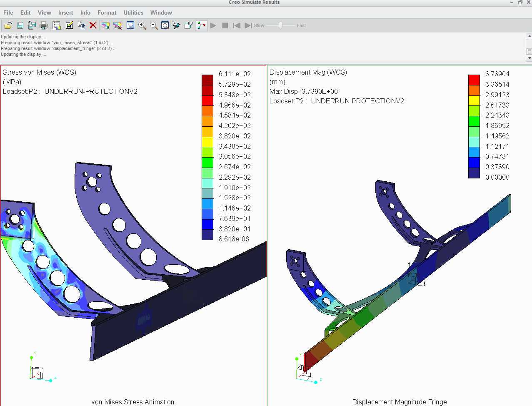Click the Slow speed label
Screen dimensions: 532x406
click(x=259, y=25)
